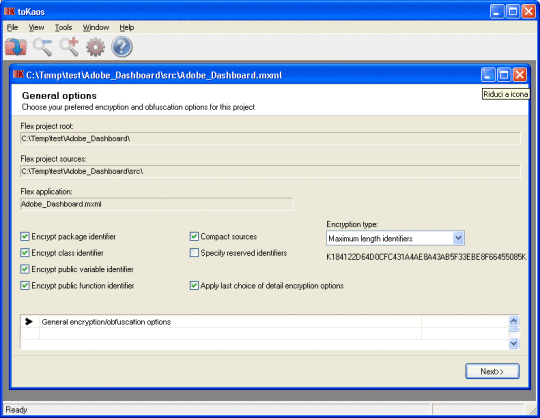The width and height of the screenshot is (540, 418).
Task: Open the Tools menu
Action: tap(63, 27)
